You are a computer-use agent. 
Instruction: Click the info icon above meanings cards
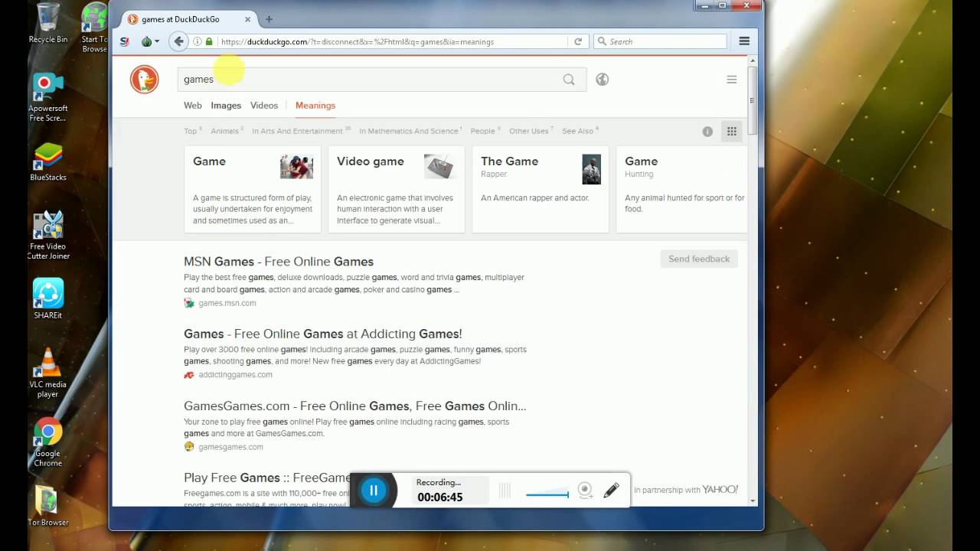pyautogui.click(x=707, y=132)
